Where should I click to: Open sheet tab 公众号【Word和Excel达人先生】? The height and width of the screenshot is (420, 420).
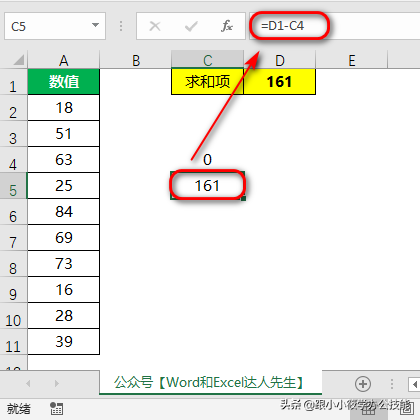[210, 382]
